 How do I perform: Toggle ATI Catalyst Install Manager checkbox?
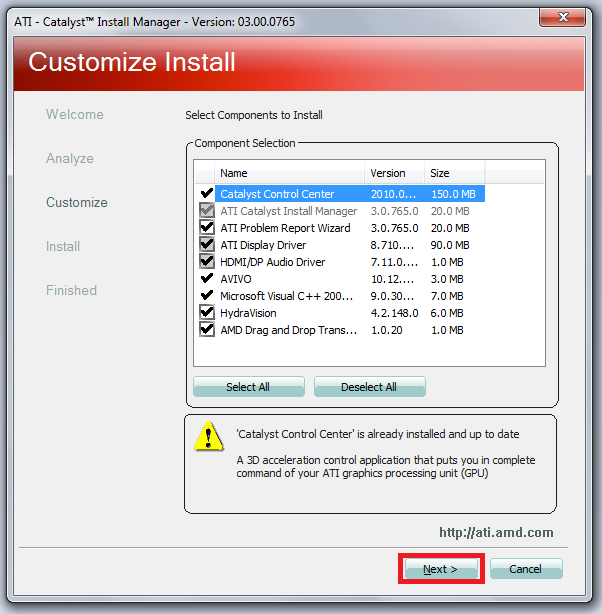tap(207, 211)
